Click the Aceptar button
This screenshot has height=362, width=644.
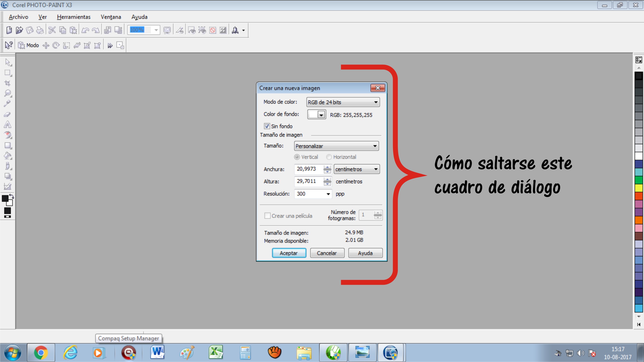[289, 253]
